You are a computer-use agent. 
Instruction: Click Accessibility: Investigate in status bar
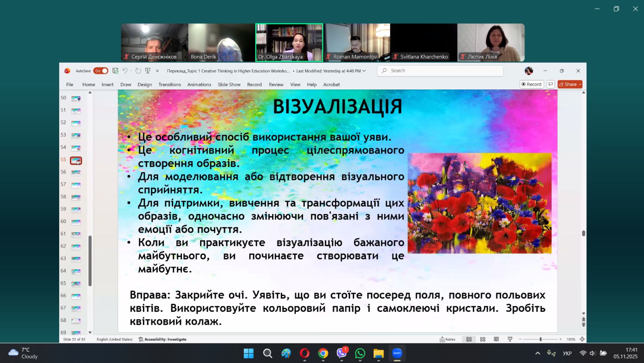tap(163, 339)
